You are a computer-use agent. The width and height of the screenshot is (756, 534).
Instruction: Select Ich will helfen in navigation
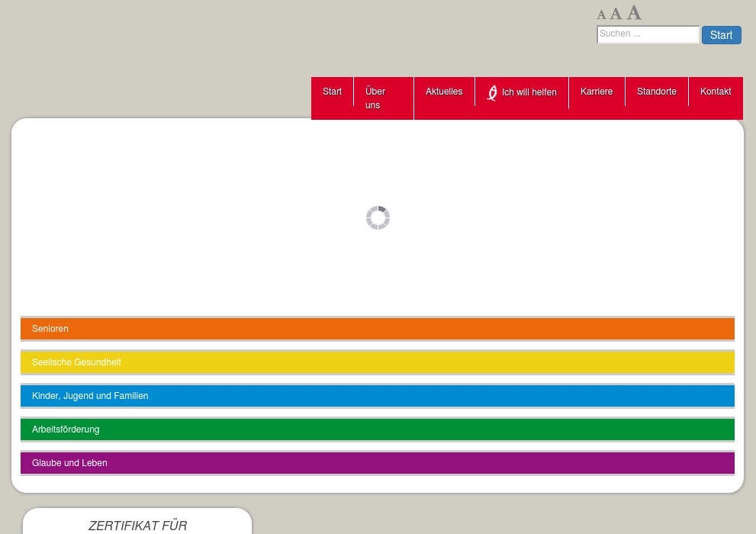pos(529,92)
